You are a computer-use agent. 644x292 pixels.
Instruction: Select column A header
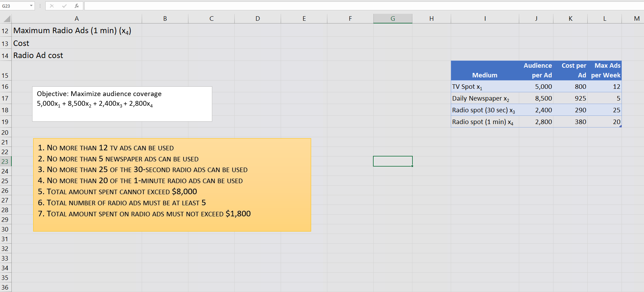coord(77,19)
